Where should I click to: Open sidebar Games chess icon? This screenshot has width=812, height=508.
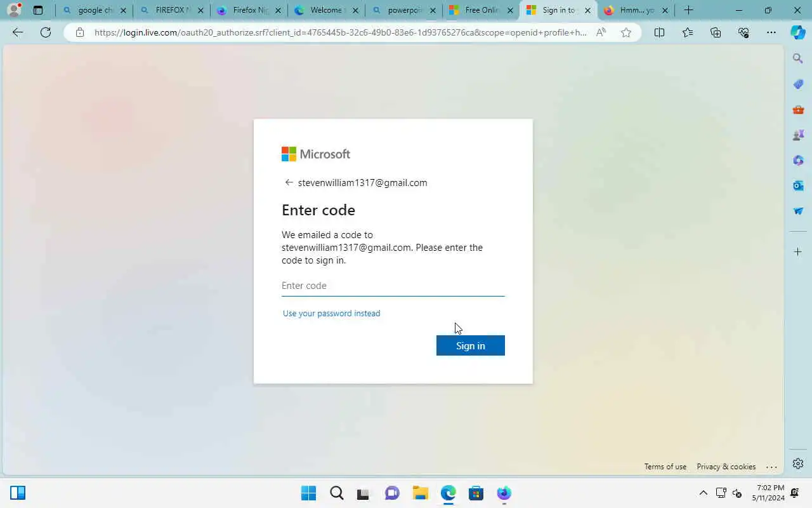[798, 135]
